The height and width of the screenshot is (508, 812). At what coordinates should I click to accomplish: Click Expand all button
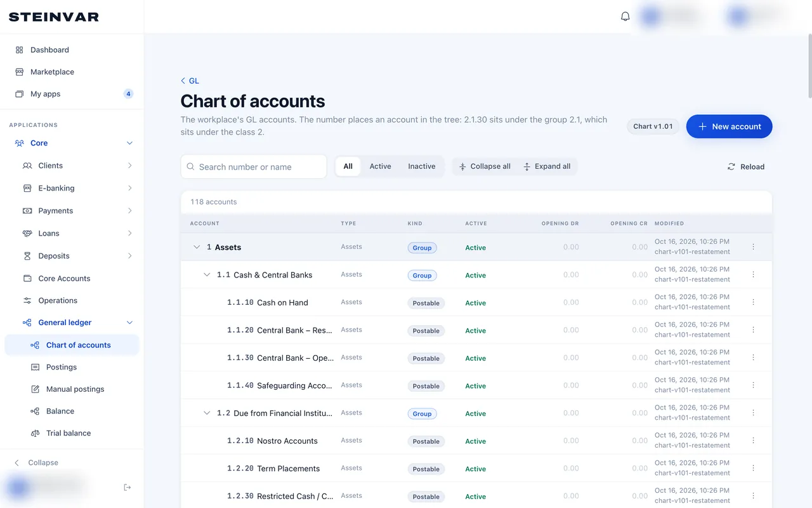pos(547,166)
